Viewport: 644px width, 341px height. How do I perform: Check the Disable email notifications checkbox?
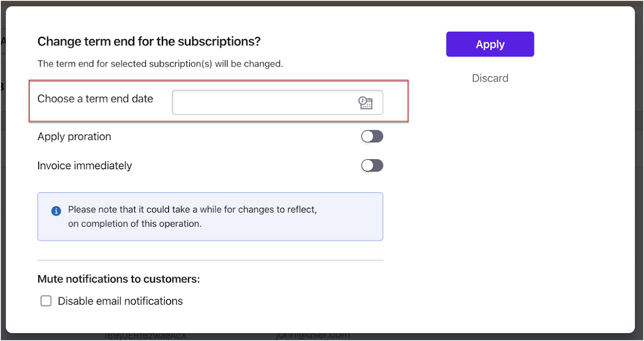[46, 301]
